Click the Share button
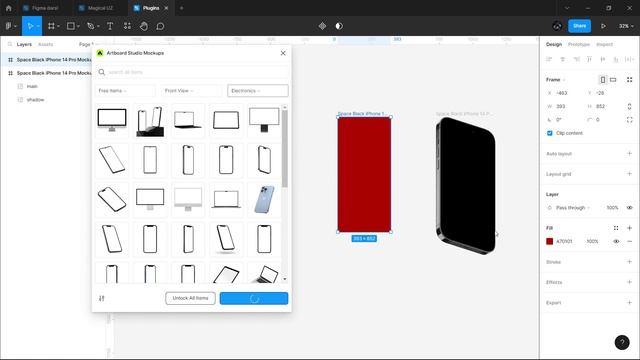640x360 pixels. click(x=580, y=26)
